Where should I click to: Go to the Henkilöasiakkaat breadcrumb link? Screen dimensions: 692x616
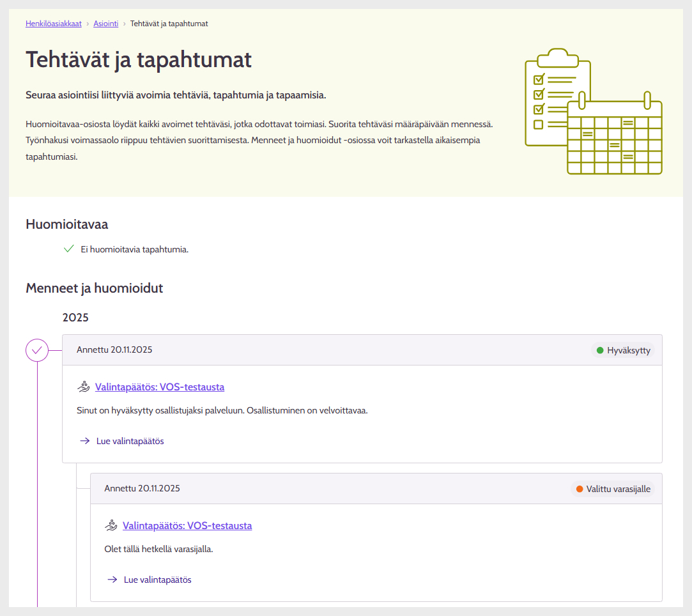[x=53, y=24]
